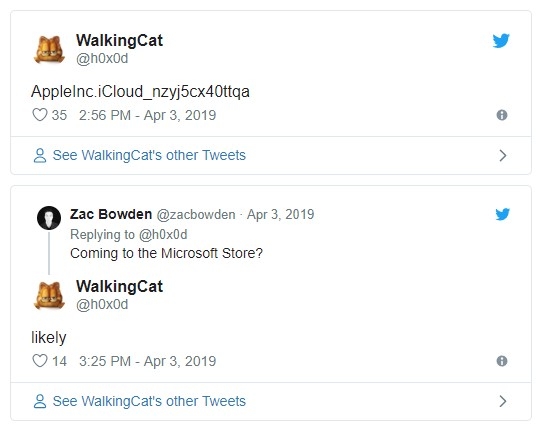
Task: Click the WalkingCat Garfield avatar in the first tweet
Action: [x=49, y=49]
